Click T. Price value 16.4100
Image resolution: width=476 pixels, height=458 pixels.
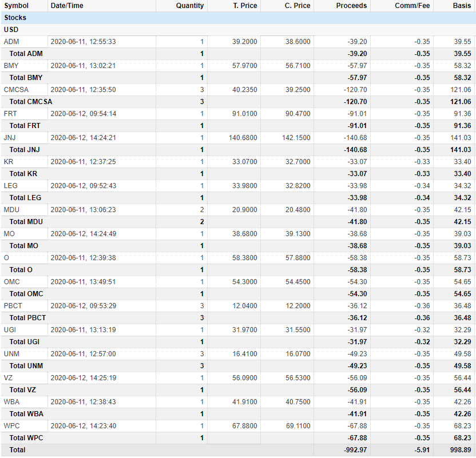click(245, 354)
